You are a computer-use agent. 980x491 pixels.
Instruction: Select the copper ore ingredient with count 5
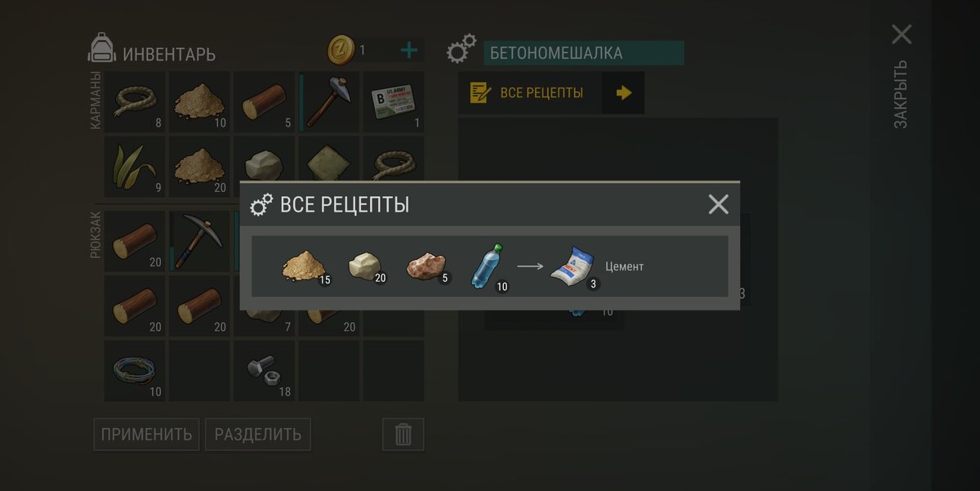click(427, 267)
